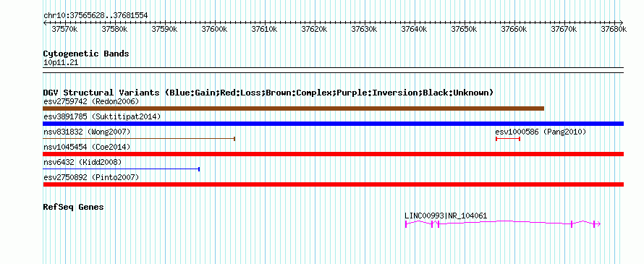The width and height of the screenshot is (644, 264).
Task: Click the red esv2750892 loss variant bar
Action: point(333,184)
